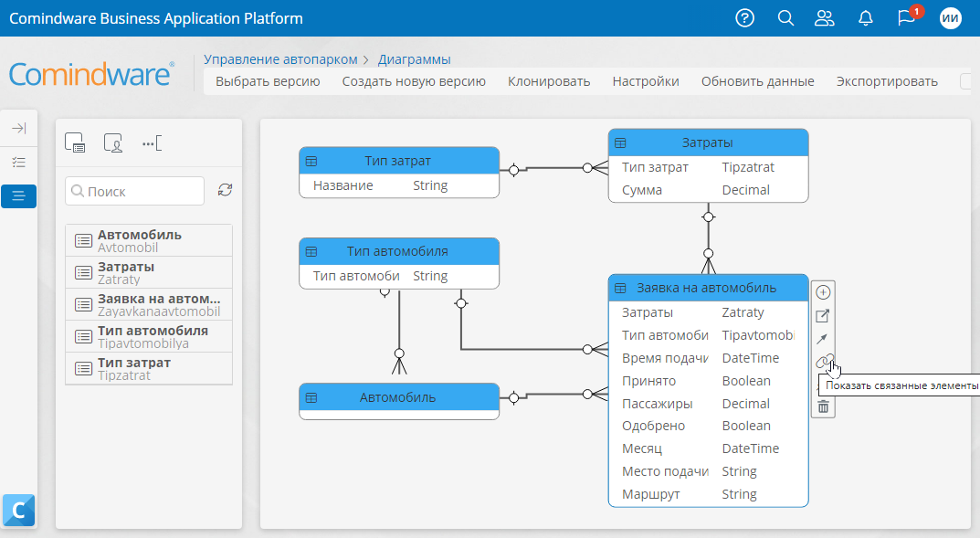Select the Название String attribute row
This screenshot has height=538, width=980.
click(399, 185)
